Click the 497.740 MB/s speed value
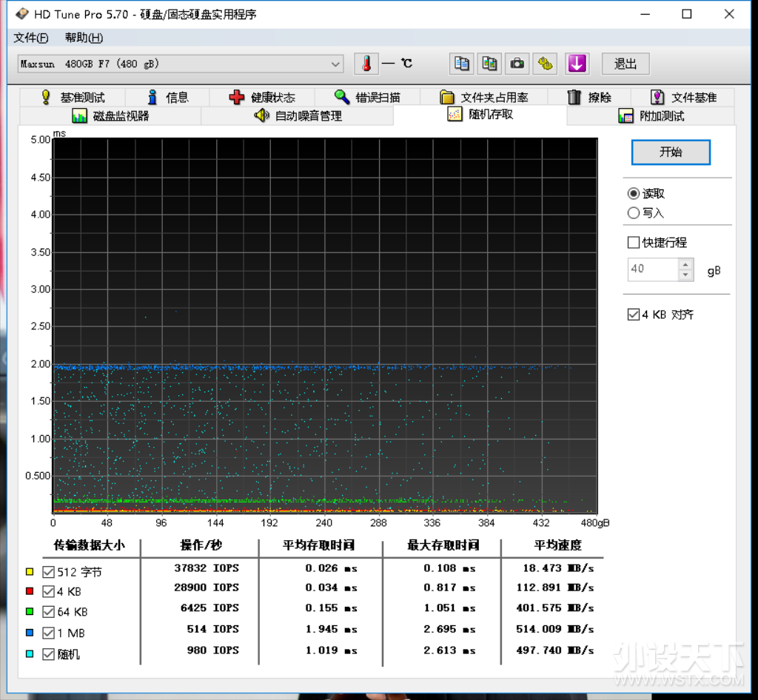This screenshot has height=700, width=758. [x=555, y=650]
